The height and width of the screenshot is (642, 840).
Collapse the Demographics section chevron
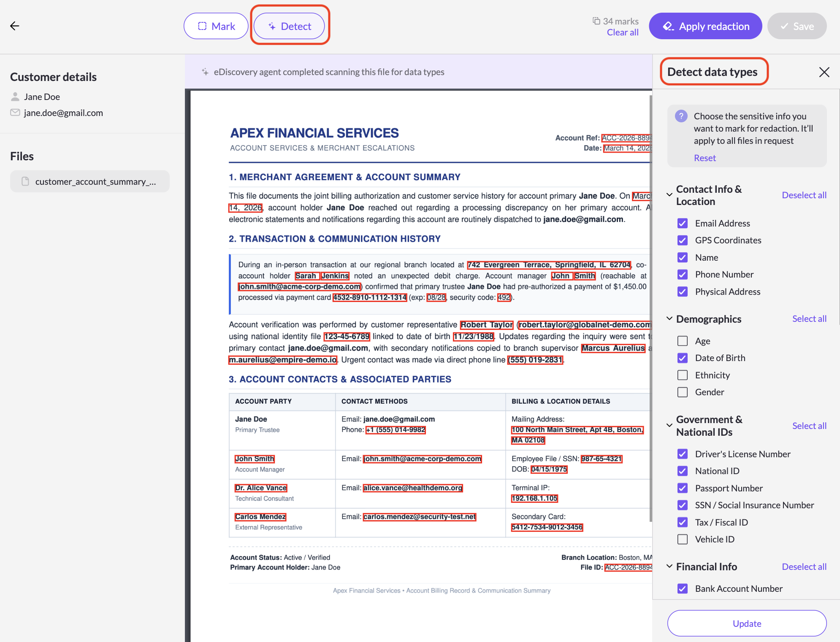tap(669, 319)
